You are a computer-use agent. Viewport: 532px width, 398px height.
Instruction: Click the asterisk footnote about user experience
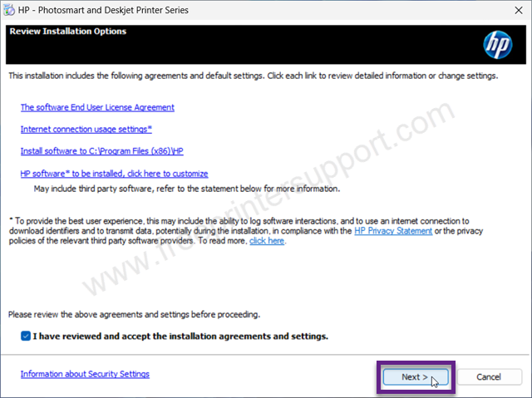(x=246, y=231)
